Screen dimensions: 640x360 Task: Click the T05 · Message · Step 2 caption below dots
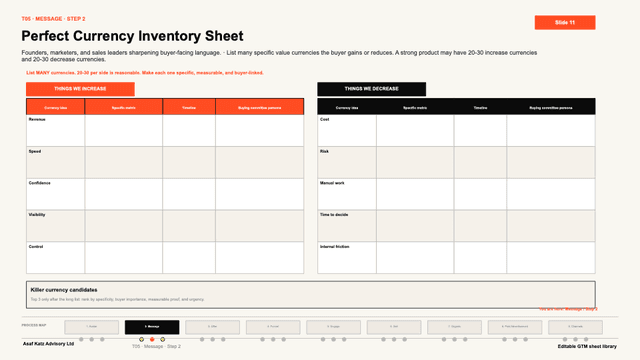[156, 346]
